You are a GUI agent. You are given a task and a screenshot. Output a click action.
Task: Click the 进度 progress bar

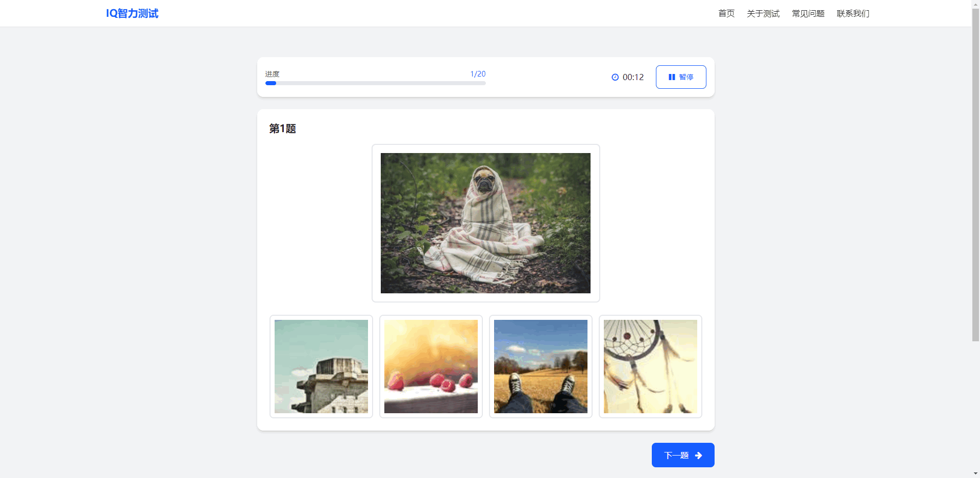375,83
